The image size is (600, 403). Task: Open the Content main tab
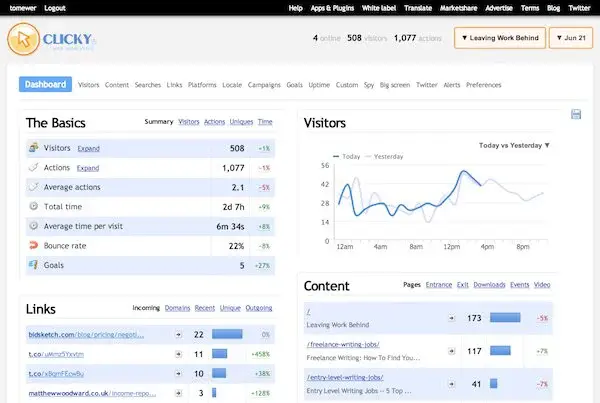click(x=117, y=85)
